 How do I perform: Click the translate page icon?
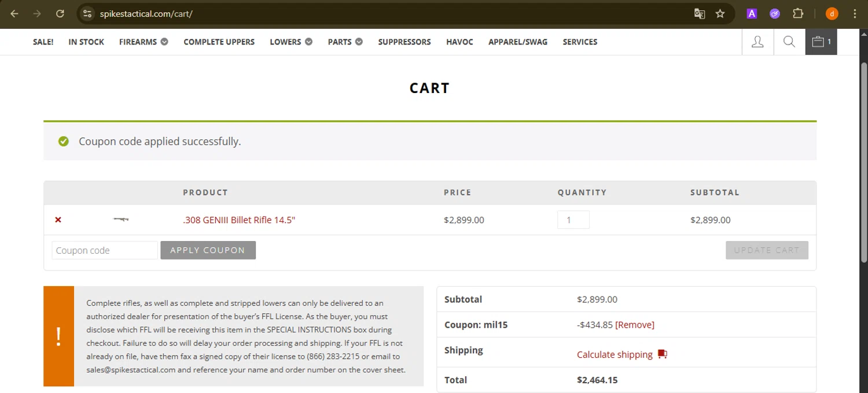pos(700,13)
